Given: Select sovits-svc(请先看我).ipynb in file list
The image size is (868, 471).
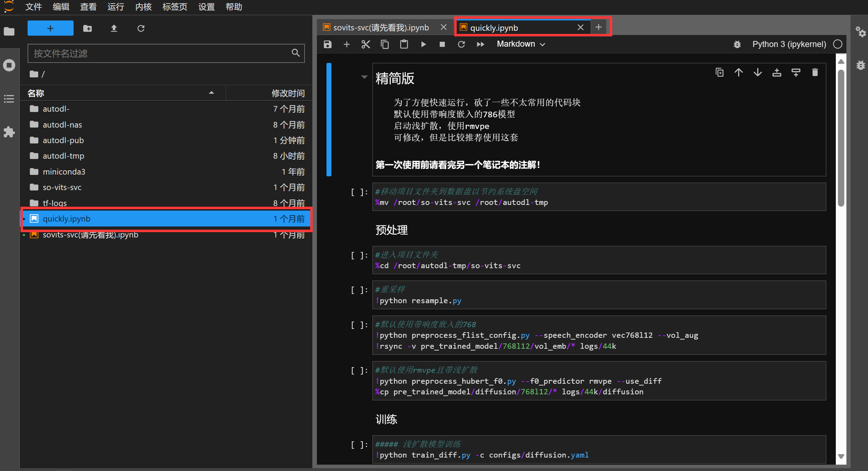Looking at the screenshot, I should point(166,235).
